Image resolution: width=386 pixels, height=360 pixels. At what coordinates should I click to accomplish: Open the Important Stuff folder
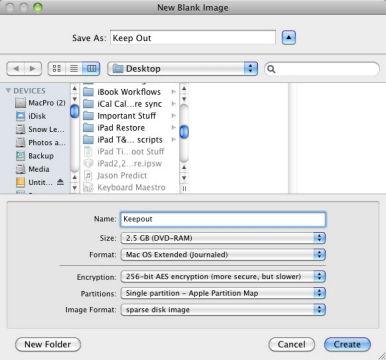129,116
